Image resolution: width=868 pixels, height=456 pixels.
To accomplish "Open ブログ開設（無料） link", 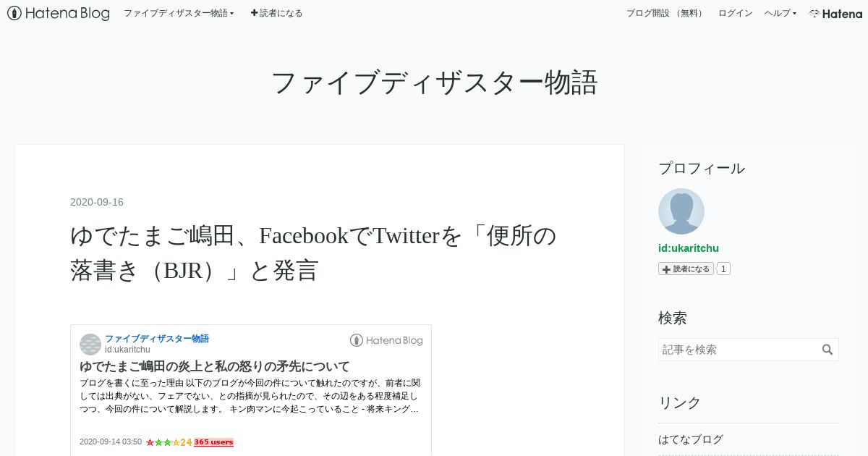I will pyautogui.click(x=665, y=13).
